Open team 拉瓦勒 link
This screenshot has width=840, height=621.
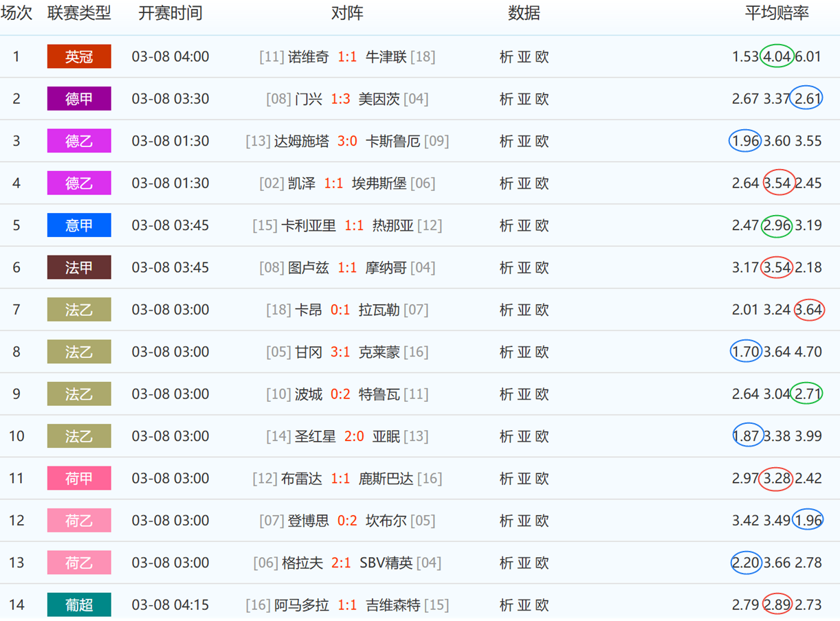click(379, 310)
